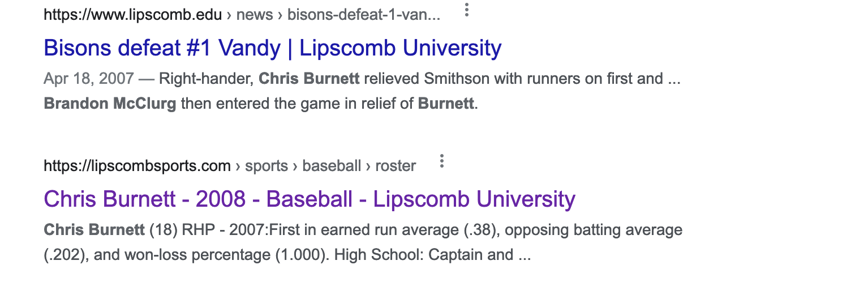Click the "High School: Captain and ..." text
The height and width of the screenshot is (286, 868).
pyautogui.click(x=432, y=255)
